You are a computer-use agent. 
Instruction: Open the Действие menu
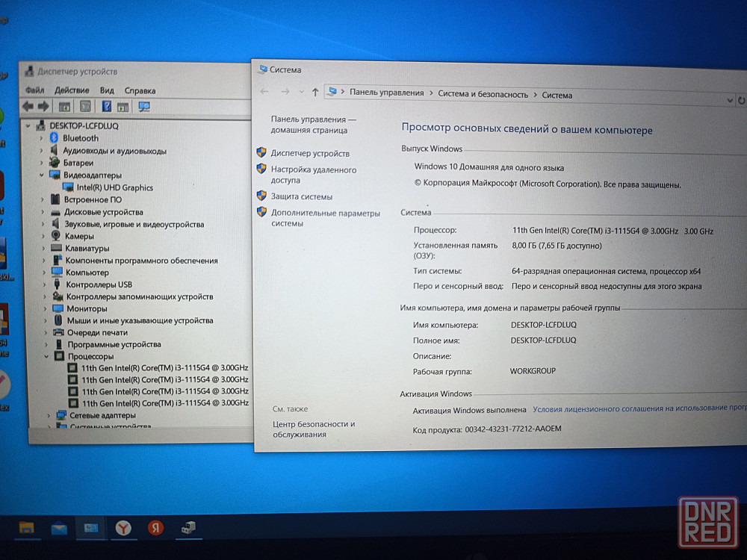(72, 90)
